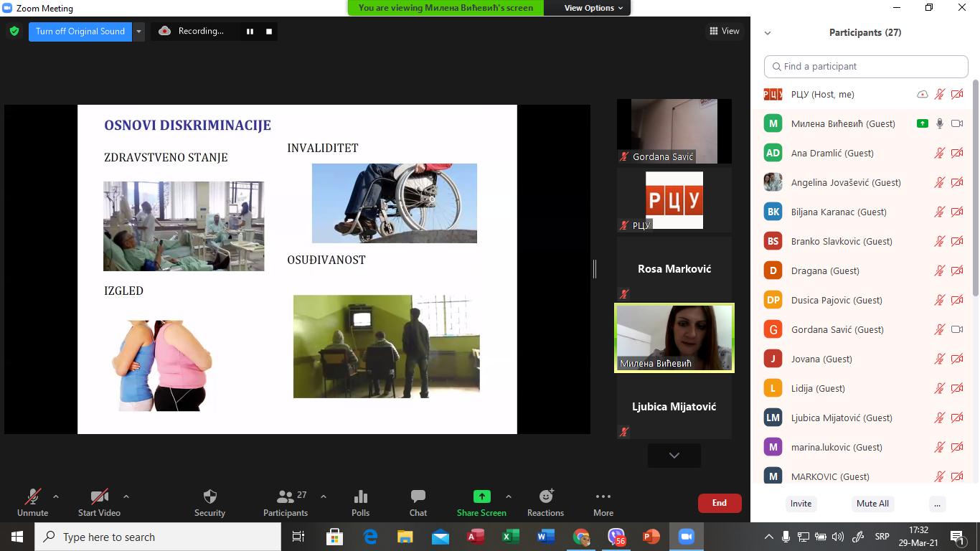Viewport: 980px width, 551px height.
Task: Click the Mute All button
Action: 872,503
